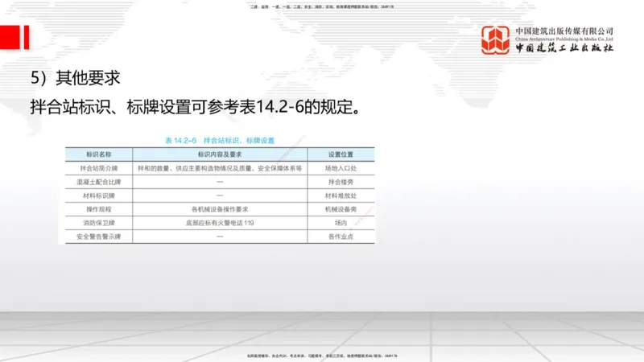The width and height of the screenshot is (644, 362).
Task: Click the dash in the 材料标识牌 row
Action: [220, 195]
